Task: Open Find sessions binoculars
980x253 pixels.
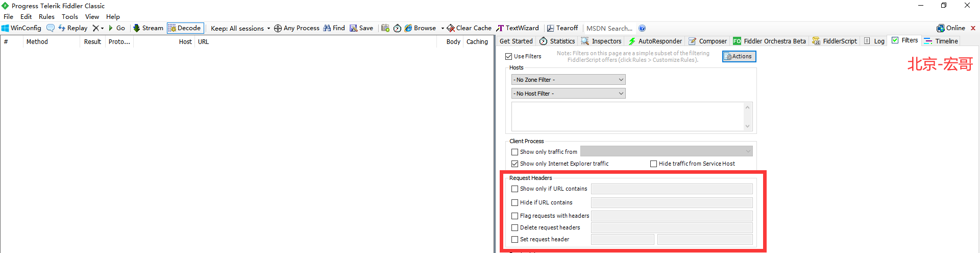Action: pyautogui.click(x=334, y=28)
